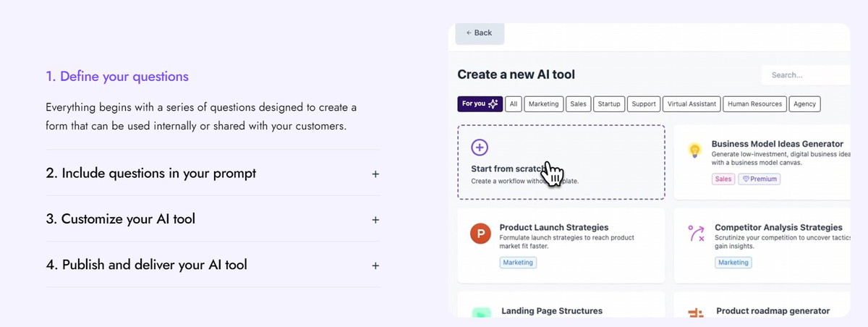Screen dimensions: 868x327
Task: Select the Agency category tab
Action: pyautogui.click(x=804, y=104)
